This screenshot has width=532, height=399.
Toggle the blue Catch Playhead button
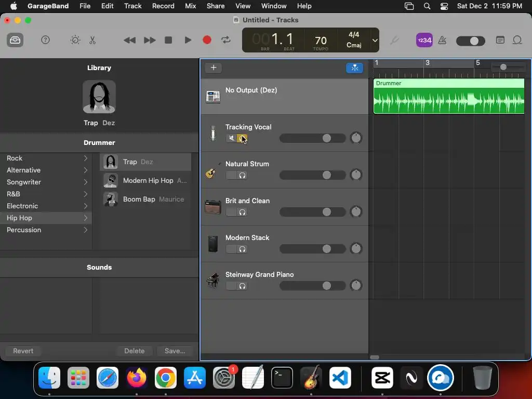pos(354,68)
